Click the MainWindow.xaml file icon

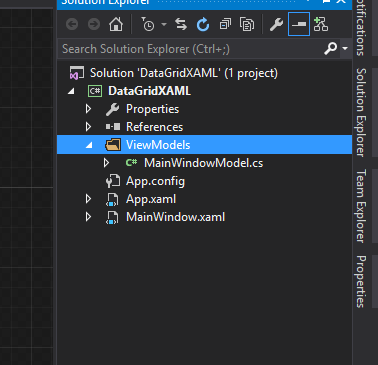pyautogui.click(x=112, y=217)
